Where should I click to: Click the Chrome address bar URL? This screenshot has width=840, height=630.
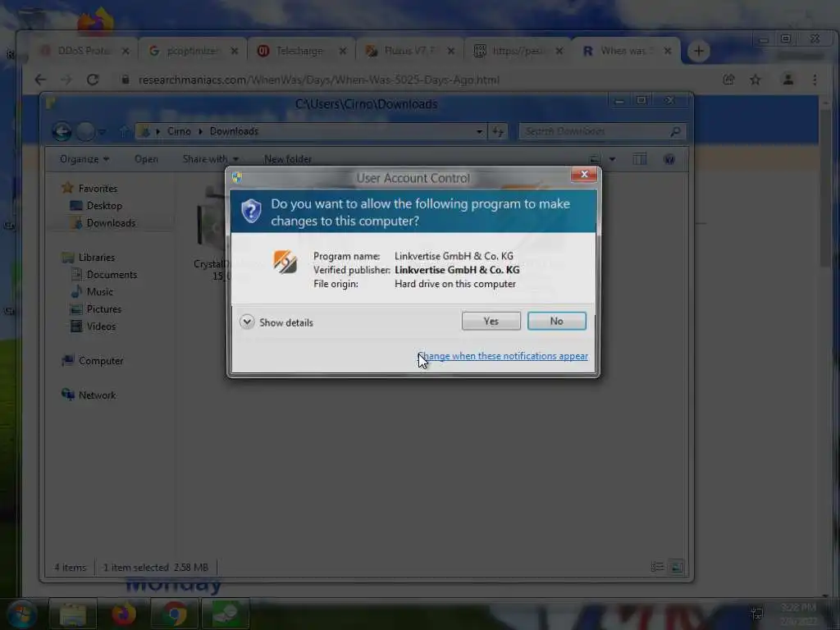[319, 80]
